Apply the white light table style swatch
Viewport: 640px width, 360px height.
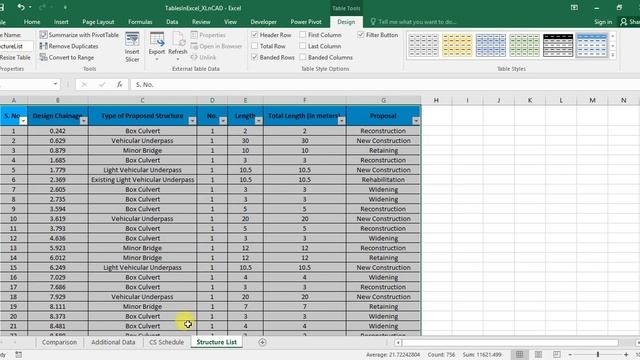[x=423, y=45]
